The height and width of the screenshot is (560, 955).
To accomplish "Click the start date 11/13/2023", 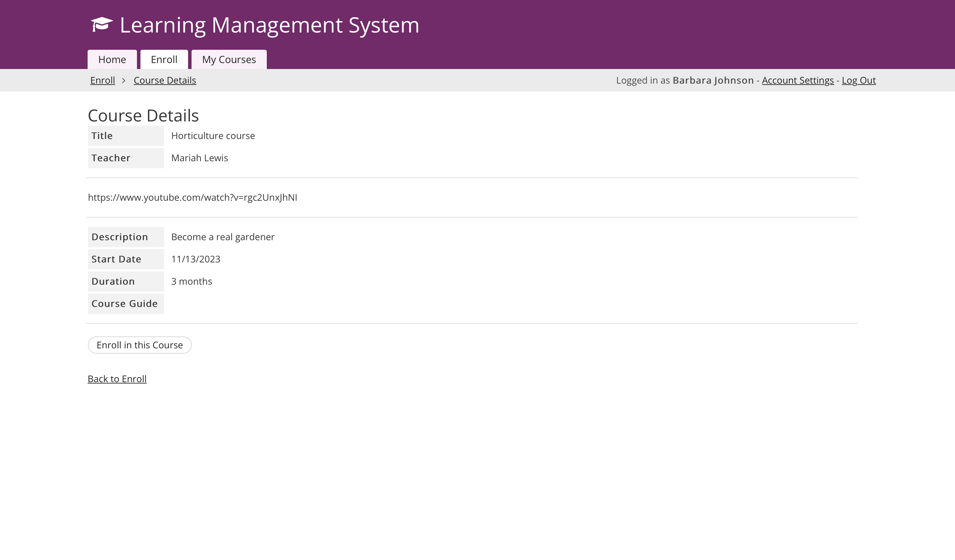I will [x=195, y=259].
